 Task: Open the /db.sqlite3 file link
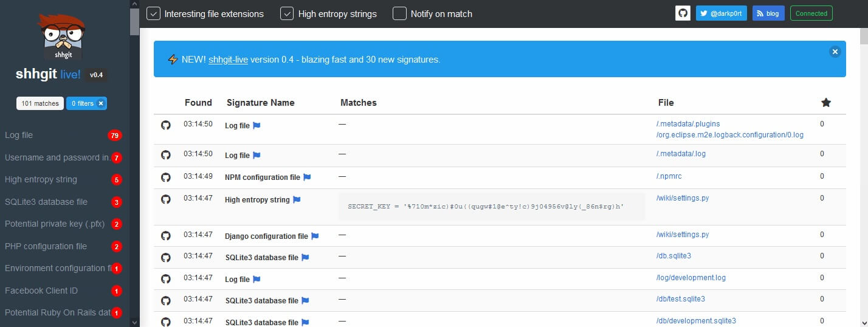coord(673,256)
